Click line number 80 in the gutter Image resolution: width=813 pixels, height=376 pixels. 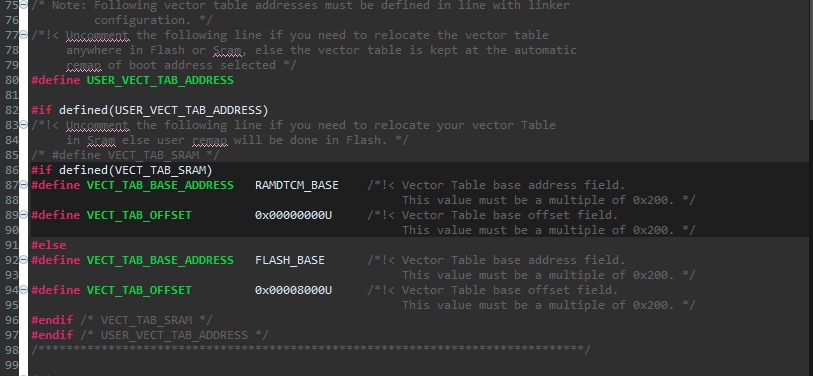pyautogui.click(x=11, y=80)
